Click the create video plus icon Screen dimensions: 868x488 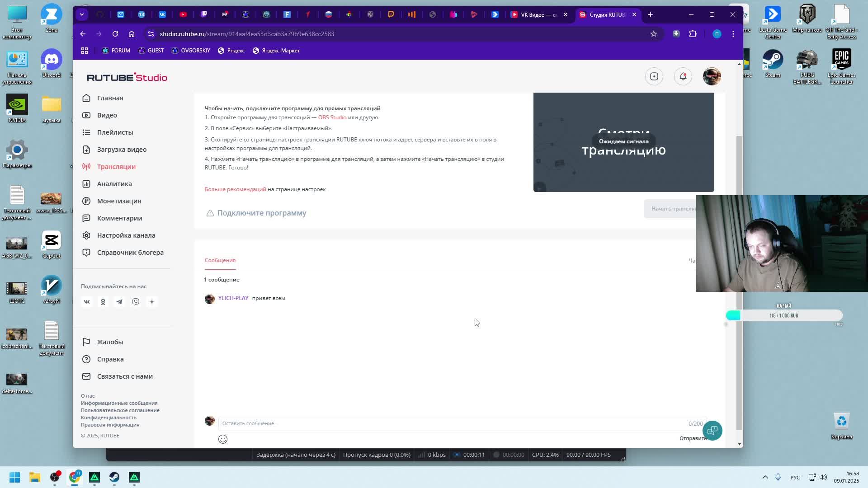[x=654, y=76]
